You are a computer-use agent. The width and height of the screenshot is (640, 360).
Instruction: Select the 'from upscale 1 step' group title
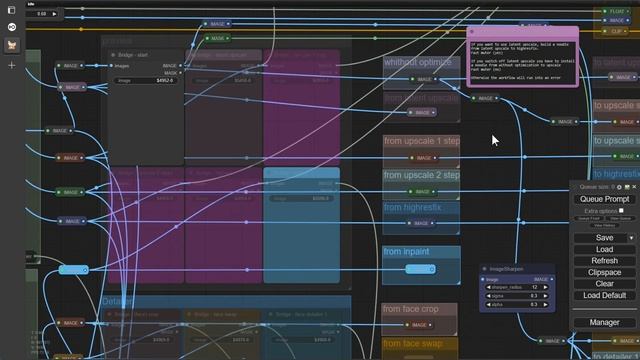(x=422, y=141)
